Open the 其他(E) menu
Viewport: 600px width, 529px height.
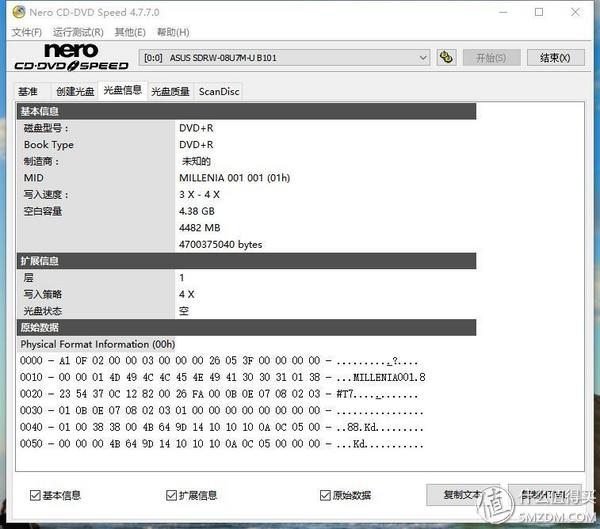(x=130, y=32)
